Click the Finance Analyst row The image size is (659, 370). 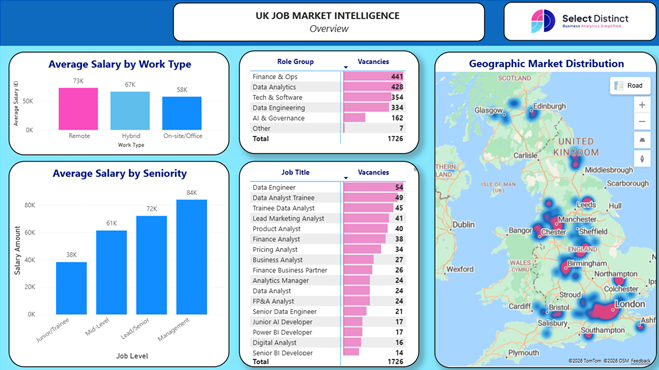tap(328, 239)
